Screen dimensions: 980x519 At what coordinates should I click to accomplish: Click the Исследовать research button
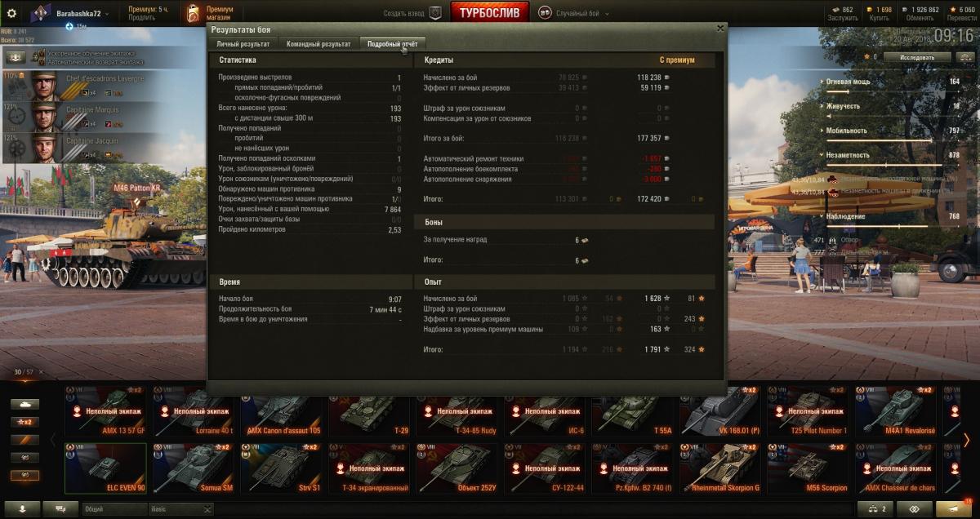tap(917, 57)
